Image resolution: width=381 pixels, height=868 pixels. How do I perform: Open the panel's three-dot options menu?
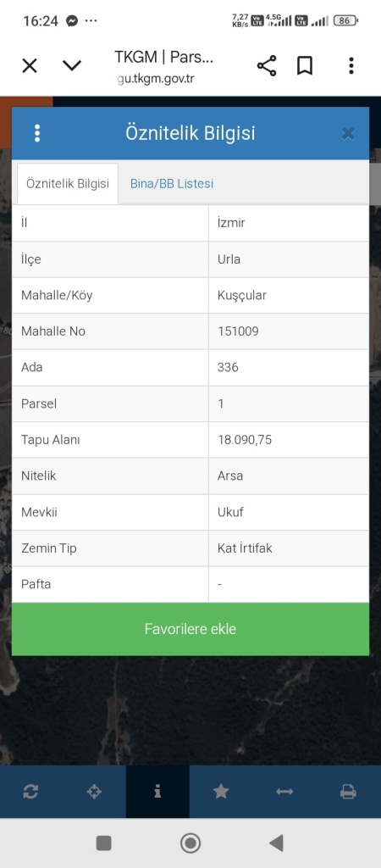(37, 133)
